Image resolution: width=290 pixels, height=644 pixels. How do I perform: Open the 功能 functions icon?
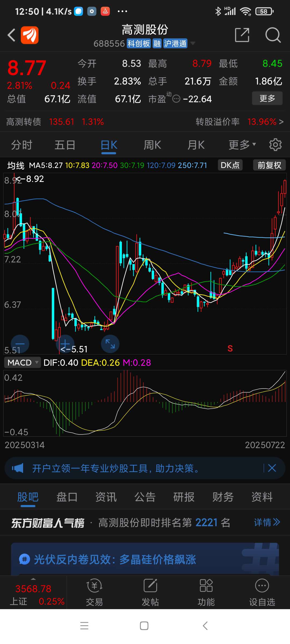pyautogui.click(x=206, y=585)
